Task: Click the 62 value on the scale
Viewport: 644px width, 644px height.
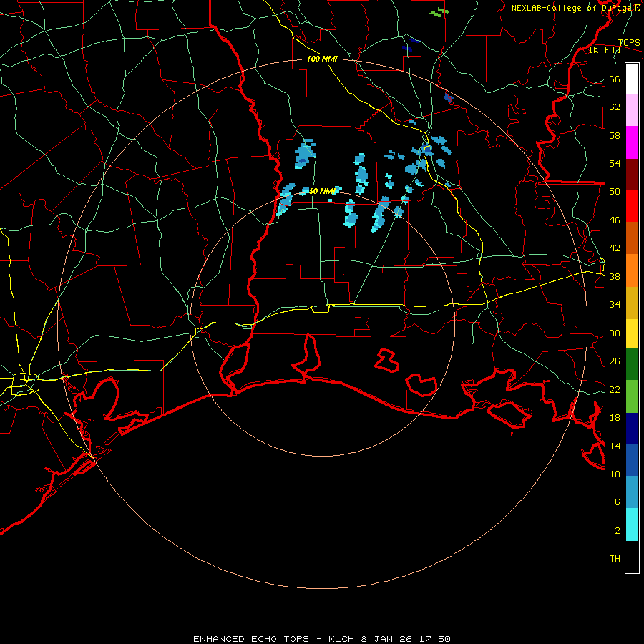Action: coord(615,107)
